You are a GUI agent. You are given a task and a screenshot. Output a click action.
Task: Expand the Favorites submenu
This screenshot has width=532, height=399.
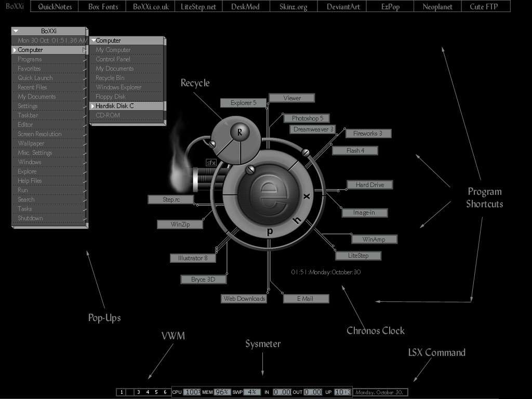(x=49, y=69)
